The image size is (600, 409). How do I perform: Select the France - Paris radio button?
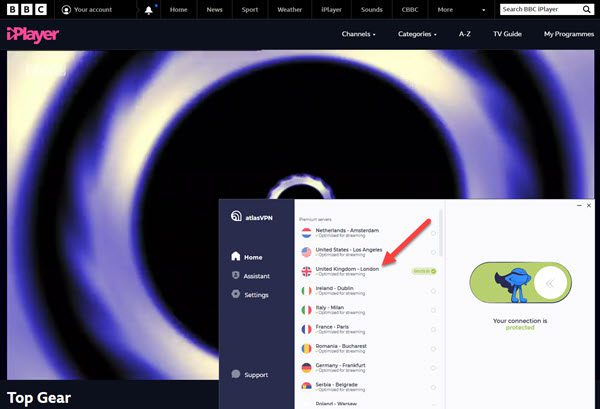pyautogui.click(x=433, y=329)
